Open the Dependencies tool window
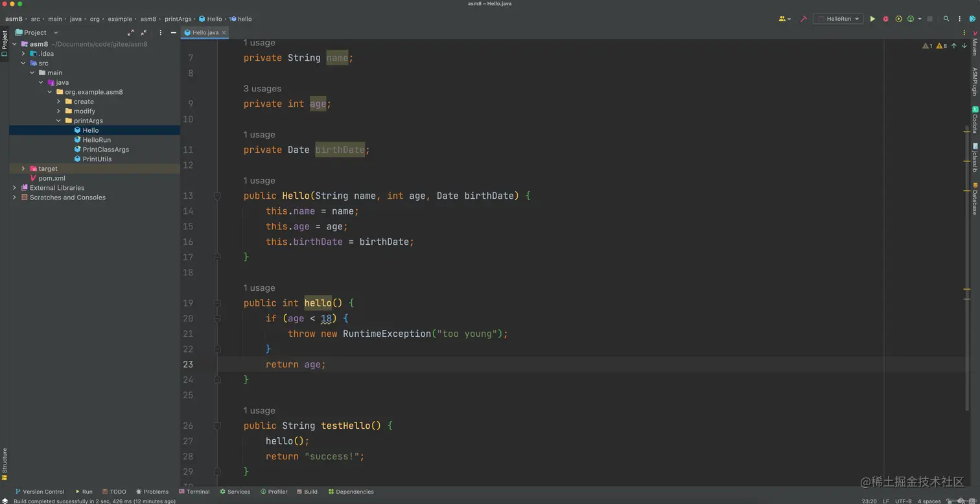Screen dimensions: 980x504 [351, 492]
